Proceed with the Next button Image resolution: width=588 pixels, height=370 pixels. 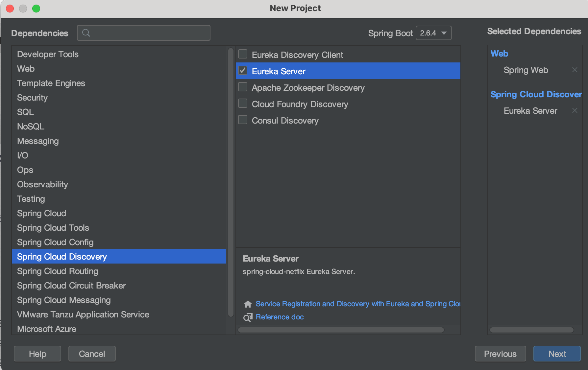(557, 354)
